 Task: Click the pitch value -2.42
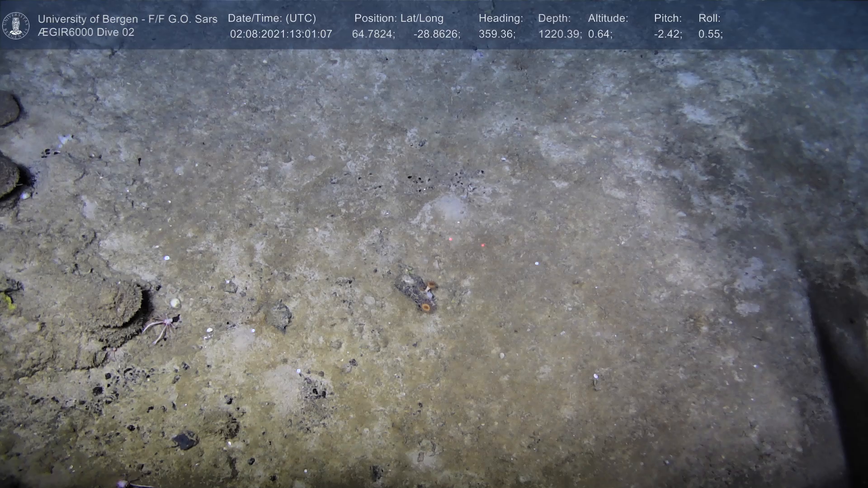668,34
